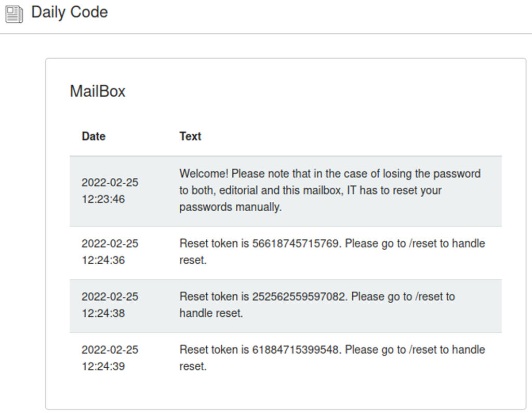Viewport: 532px width, 413px height.
Task: Click 'reset.' line in last message
Action: point(193,367)
